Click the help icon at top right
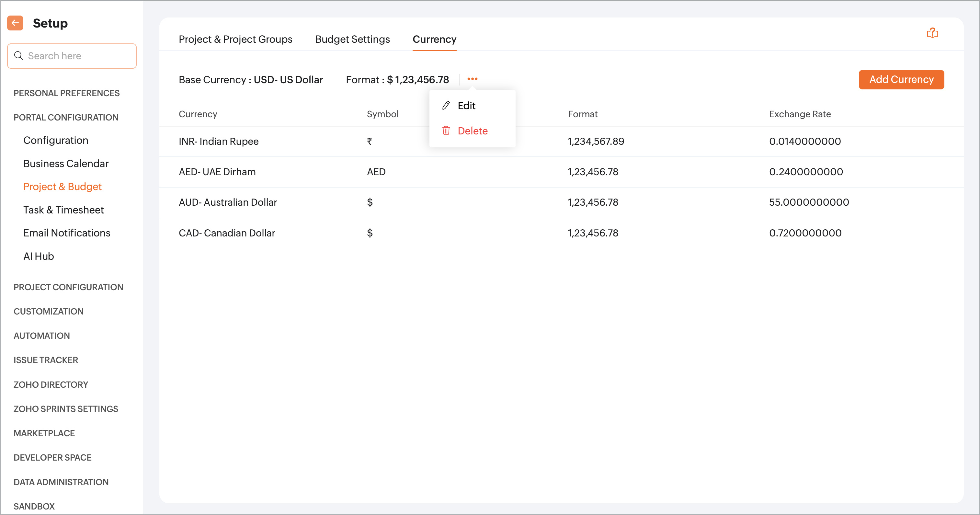This screenshot has height=515, width=980. (932, 33)
